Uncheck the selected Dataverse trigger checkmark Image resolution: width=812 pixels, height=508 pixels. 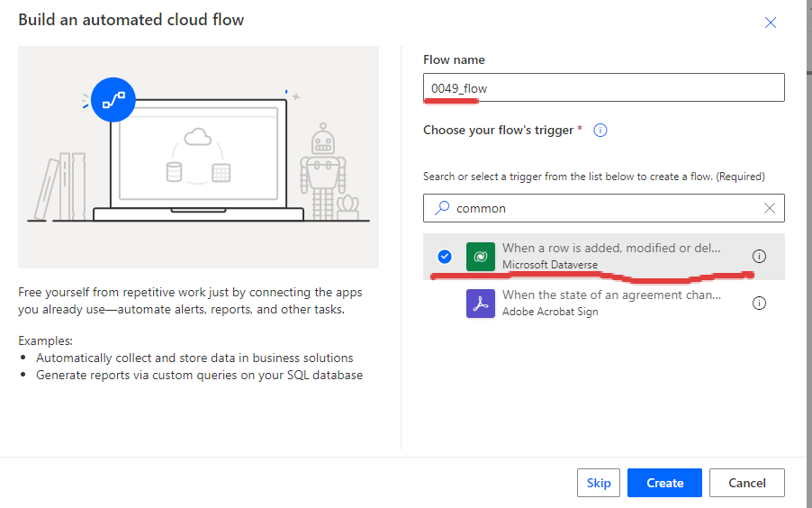click(x=445, y=256)
